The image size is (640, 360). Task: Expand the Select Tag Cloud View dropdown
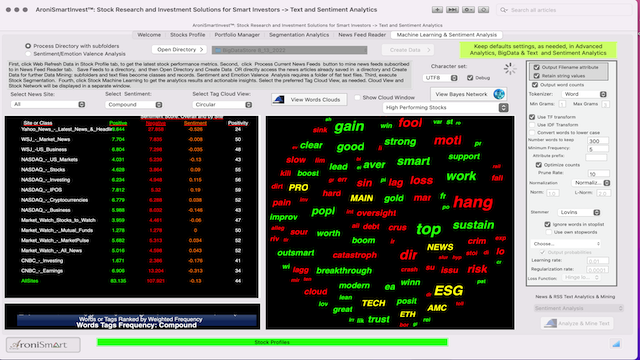point(222,104)
